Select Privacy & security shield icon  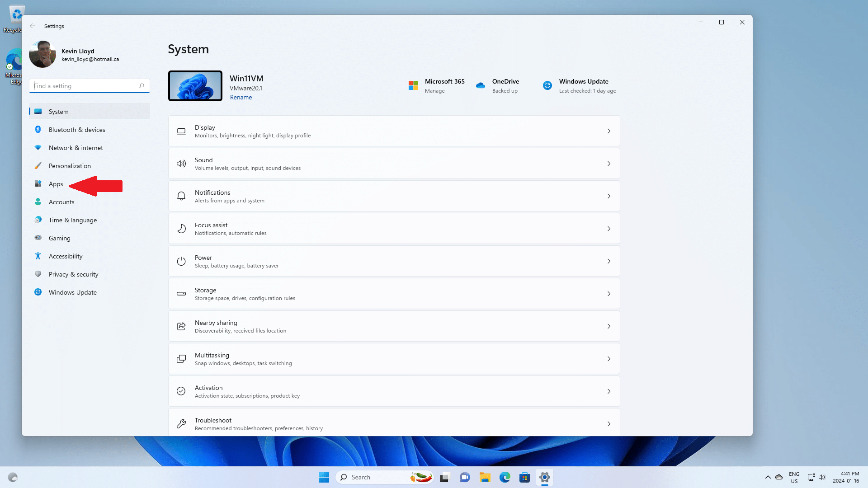38,274
